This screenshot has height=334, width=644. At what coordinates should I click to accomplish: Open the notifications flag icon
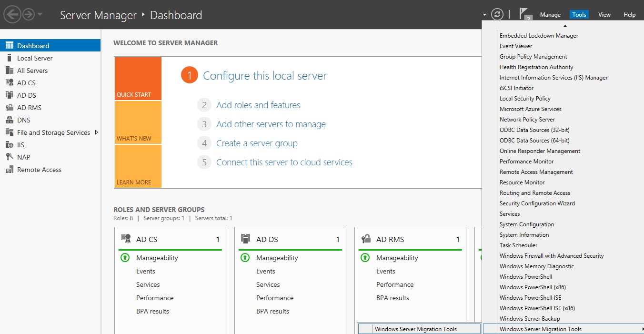pos(524,14)
